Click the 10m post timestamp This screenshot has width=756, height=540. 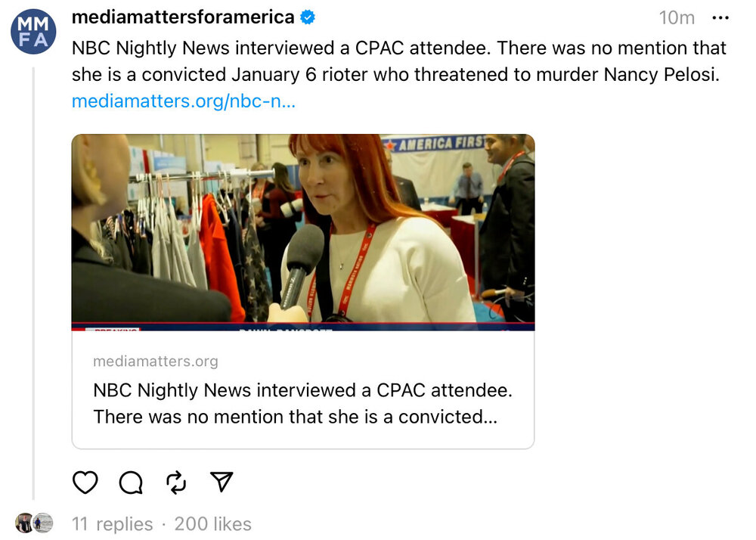pyautogui.click(x=677, y=17)
